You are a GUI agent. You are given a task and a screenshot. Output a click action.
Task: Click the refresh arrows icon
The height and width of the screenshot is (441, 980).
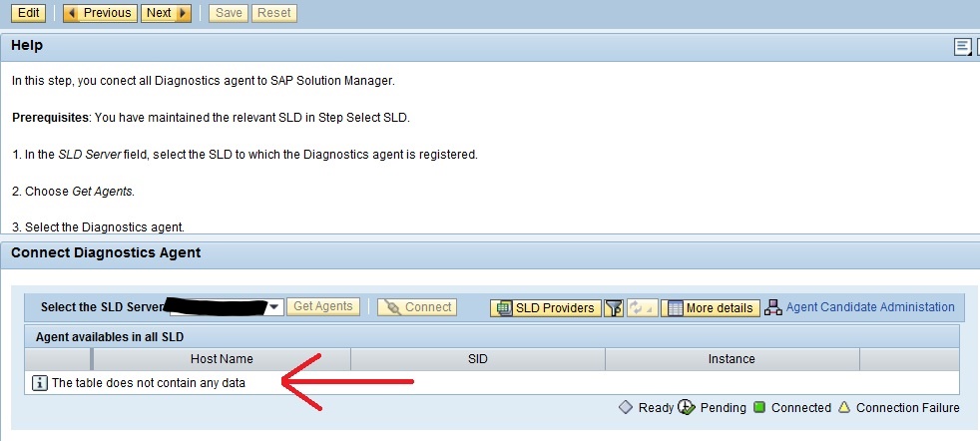coord(642,308)
